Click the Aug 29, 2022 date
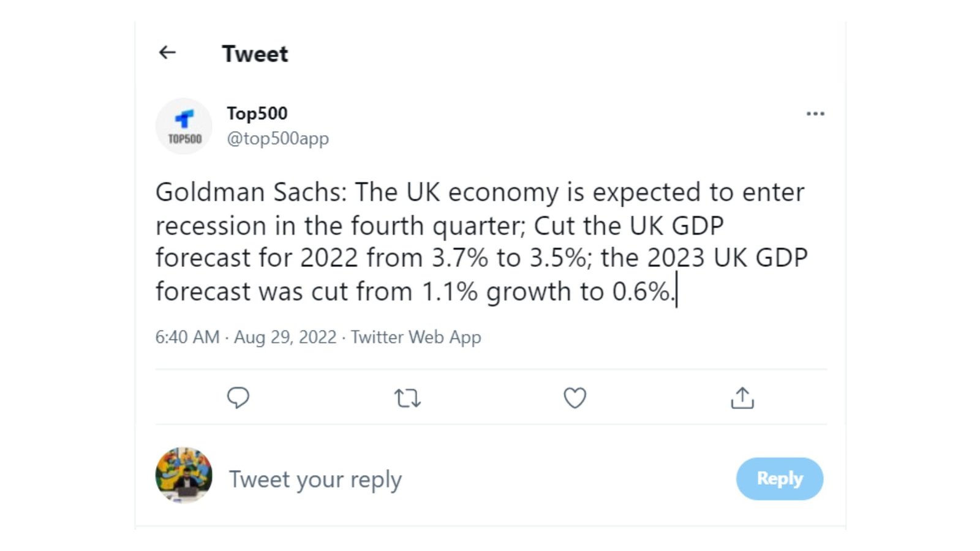980x551 pixels. tap(285, 337)
